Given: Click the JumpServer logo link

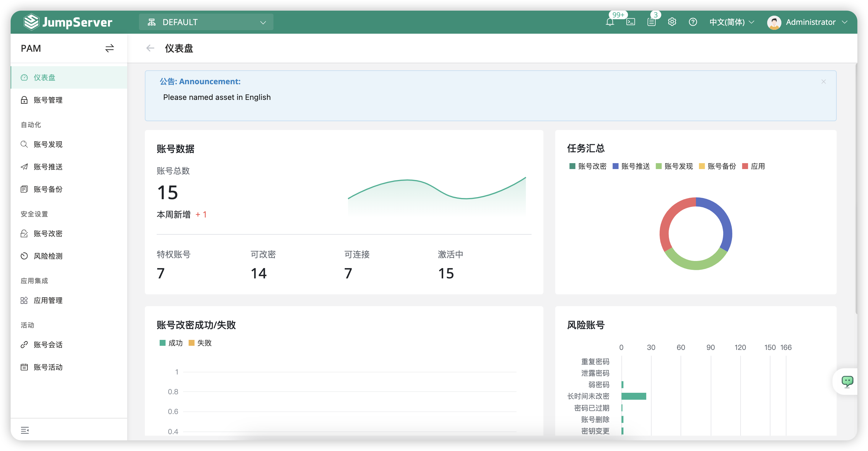Looking at the screenshot, I should (x=68, y=22).
